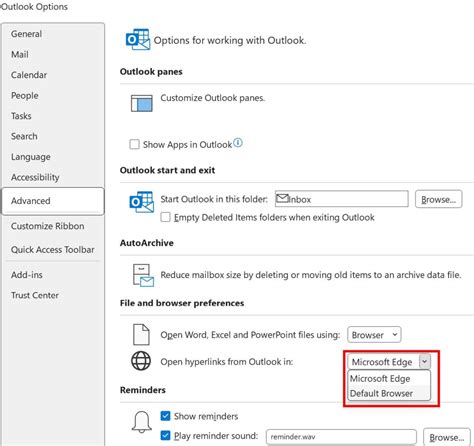The height and width of the screenshot is (446, 474).
Task: Click the Outlook start and exit heading
Action: [167, 170]
